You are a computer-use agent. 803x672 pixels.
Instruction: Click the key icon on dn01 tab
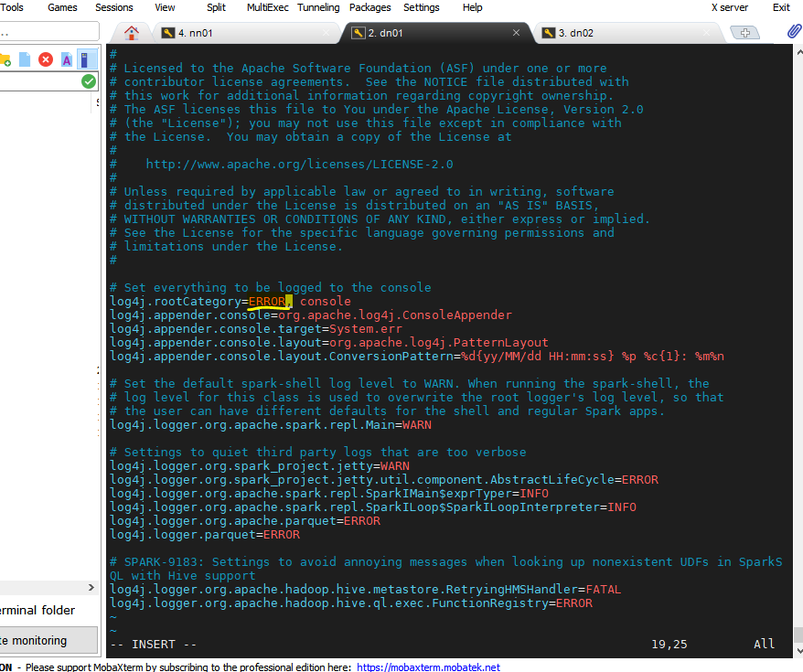point(358,33)
